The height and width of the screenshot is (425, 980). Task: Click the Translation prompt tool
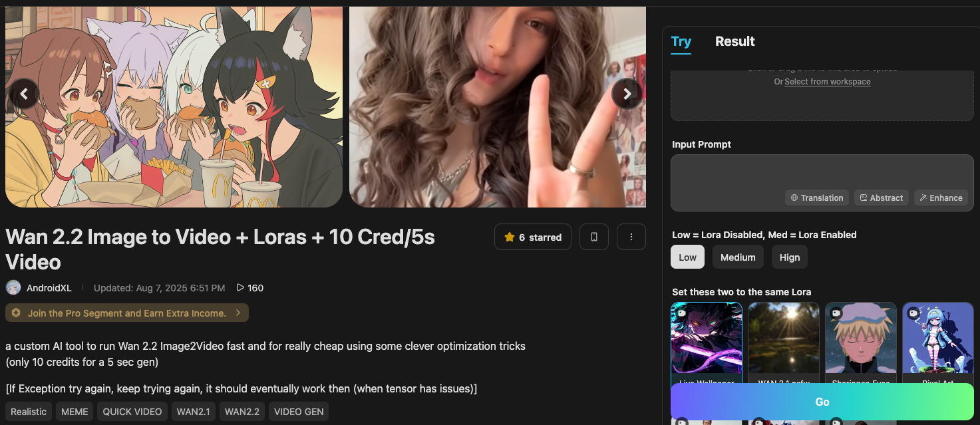click(x=816, y=198)
